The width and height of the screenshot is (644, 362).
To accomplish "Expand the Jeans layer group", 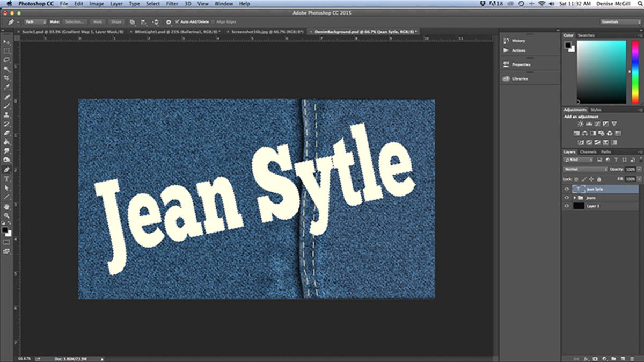I will pos(575,197).
